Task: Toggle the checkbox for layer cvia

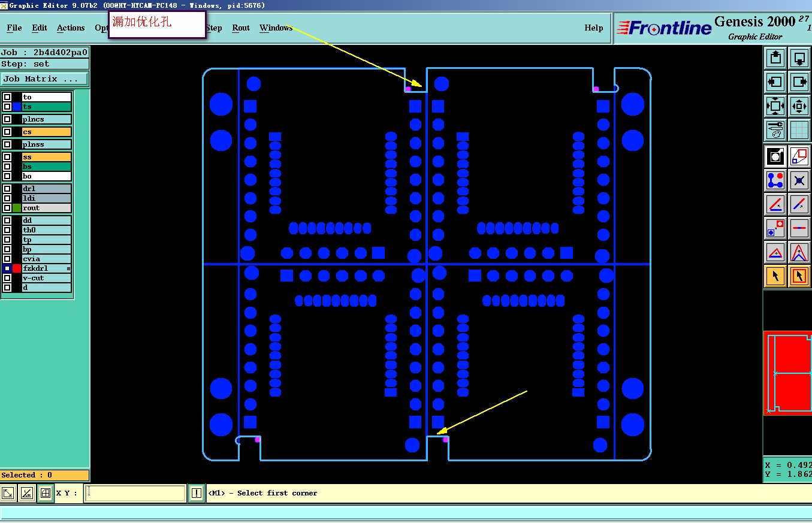Action: (7, 259)
